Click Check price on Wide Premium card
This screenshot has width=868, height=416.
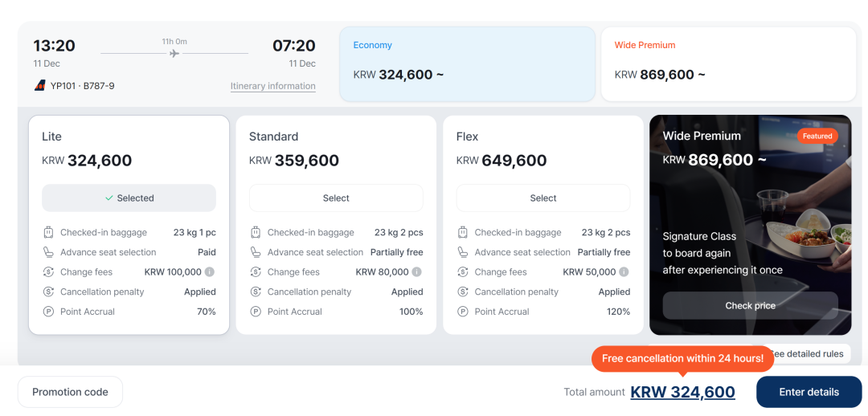(750, 306)
